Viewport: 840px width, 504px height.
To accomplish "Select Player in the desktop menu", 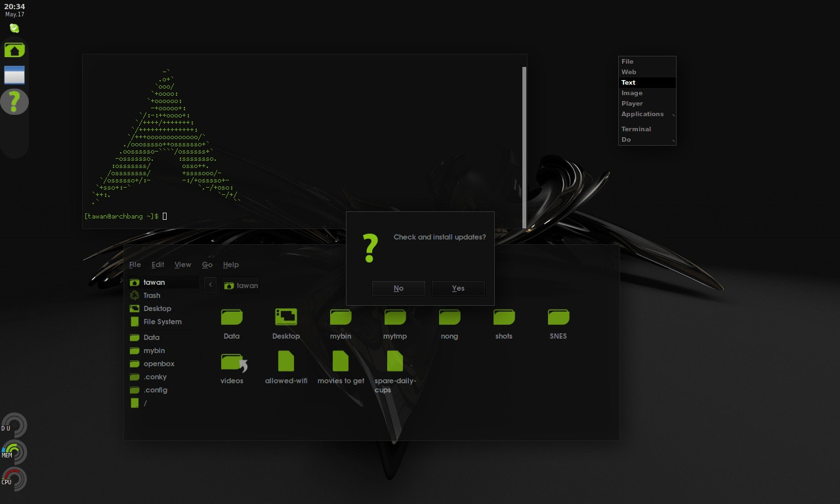I will coord(647,104).
